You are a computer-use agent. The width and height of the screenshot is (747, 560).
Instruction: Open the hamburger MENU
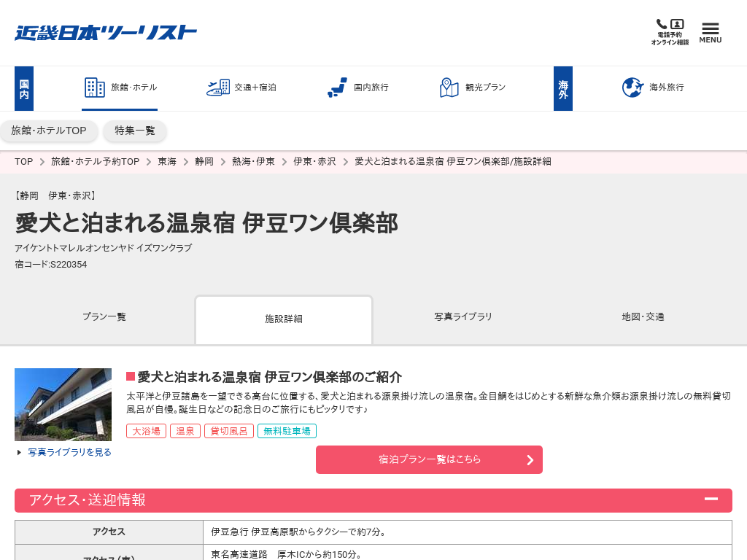(x=711, y=33)
